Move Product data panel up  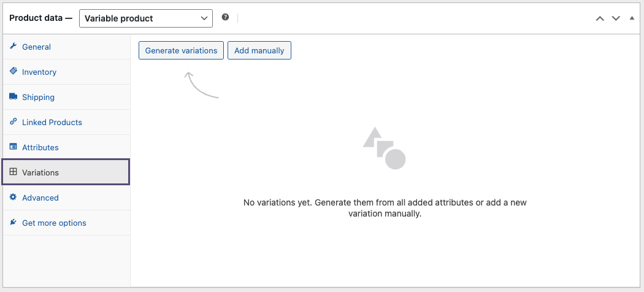coord(600,18)
